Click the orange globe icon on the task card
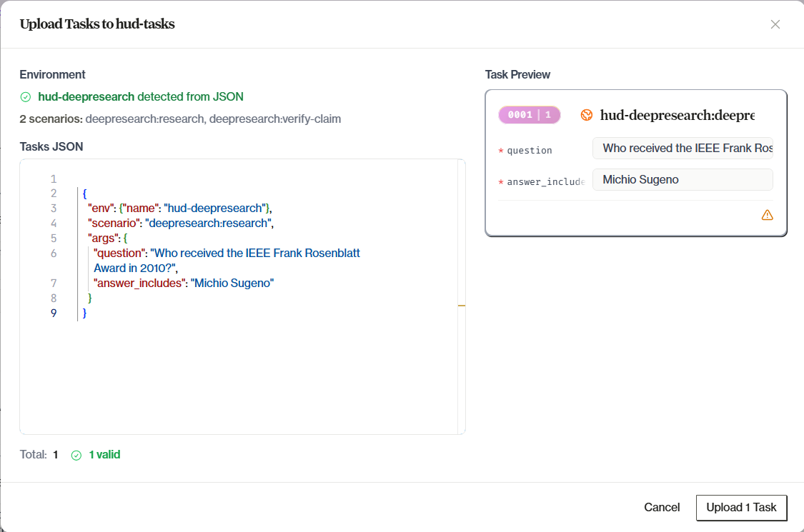Image resolution: width=804 pixels, height=532 pixels. [587, 114]
